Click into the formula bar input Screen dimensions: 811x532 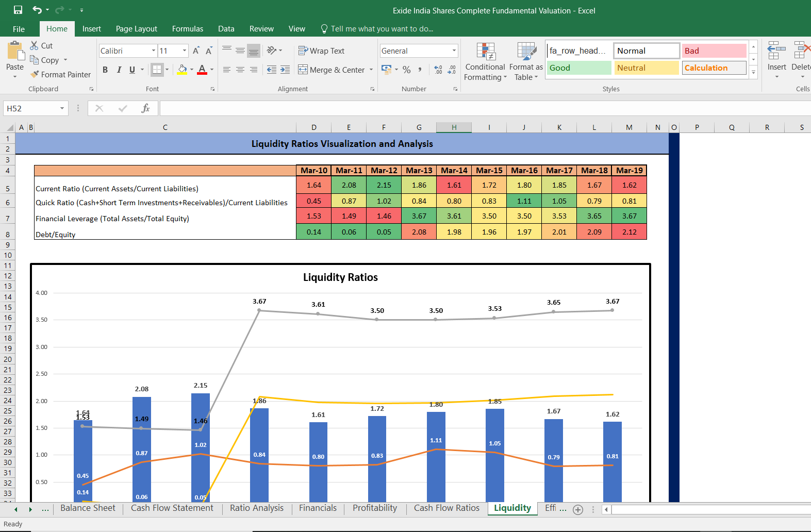(x=485, y=108)
